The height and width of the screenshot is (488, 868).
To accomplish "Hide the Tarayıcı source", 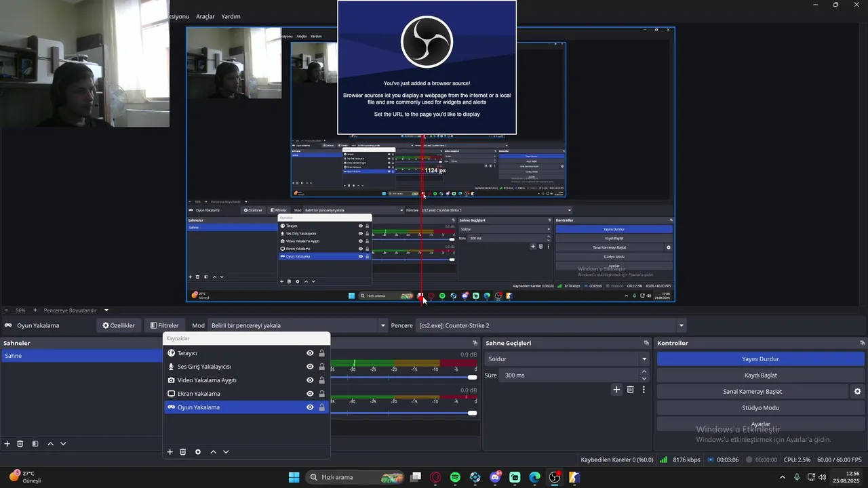I will pos(310,353).
